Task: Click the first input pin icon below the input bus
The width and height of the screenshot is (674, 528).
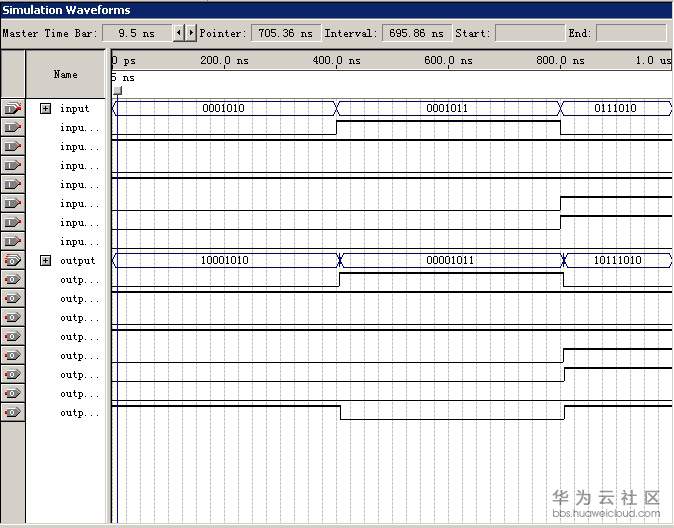Action: point(13,127)
